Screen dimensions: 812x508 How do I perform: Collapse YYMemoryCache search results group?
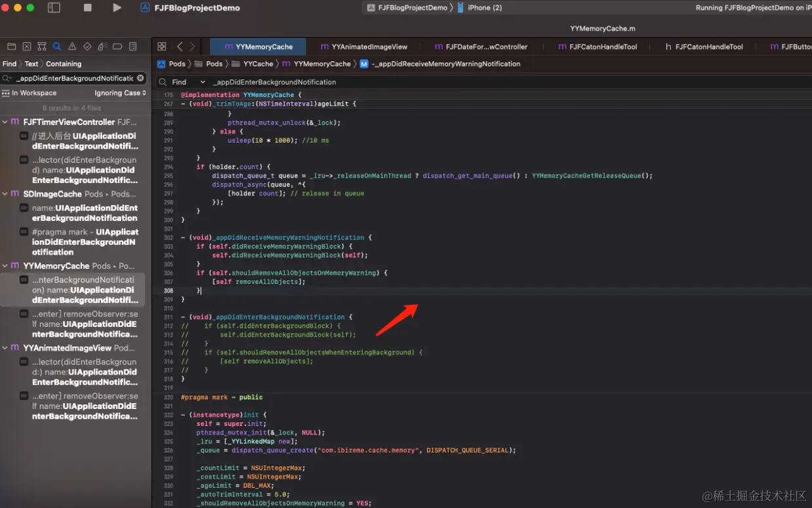pyautogui.click(x=5, y=266)
